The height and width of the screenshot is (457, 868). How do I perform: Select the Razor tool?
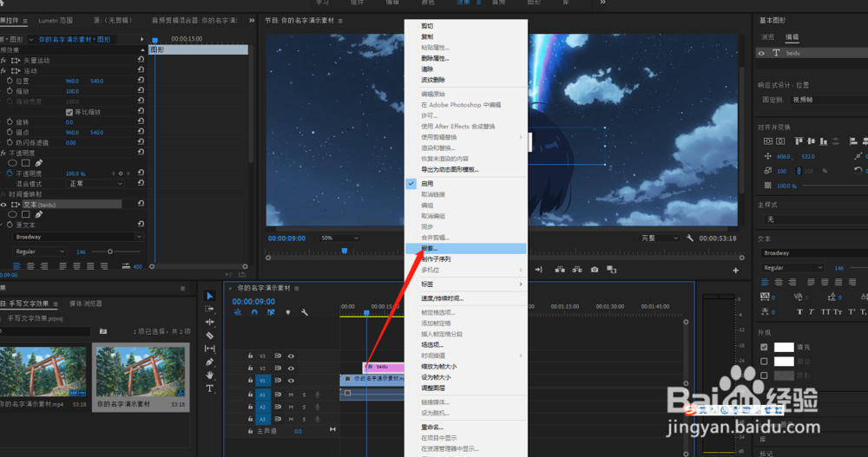(x=209, y=336)
